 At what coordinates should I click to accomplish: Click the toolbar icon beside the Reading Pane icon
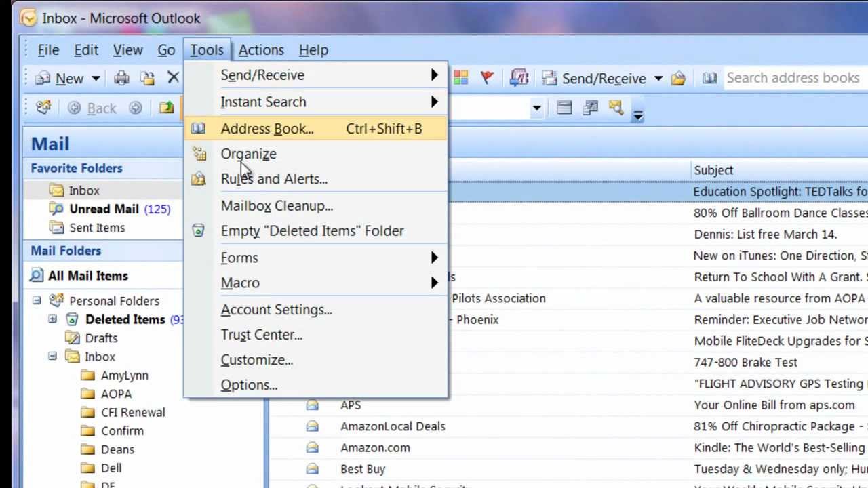click(590, 108)
